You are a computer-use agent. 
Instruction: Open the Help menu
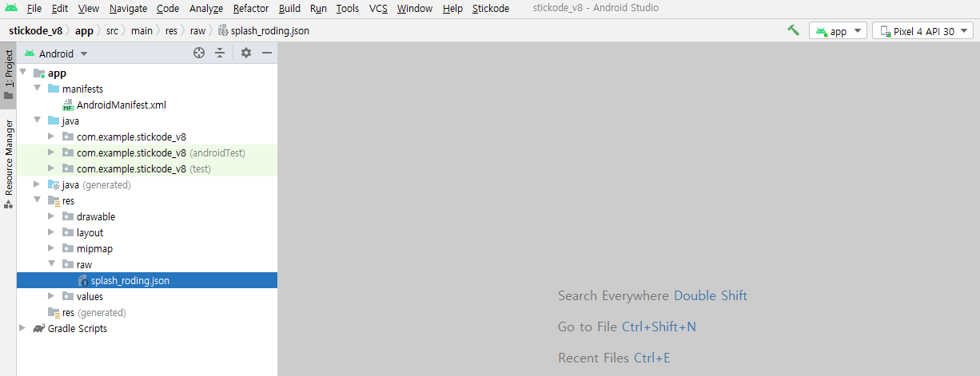point(452,8)
